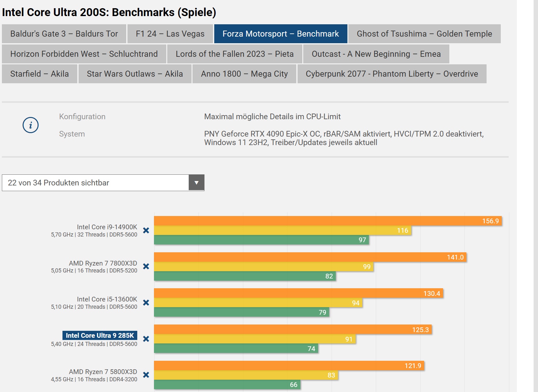Switch to F1 24 – Las Vegas tab
Viewport: 538px width, 392px height.
(x=170, y=34)
